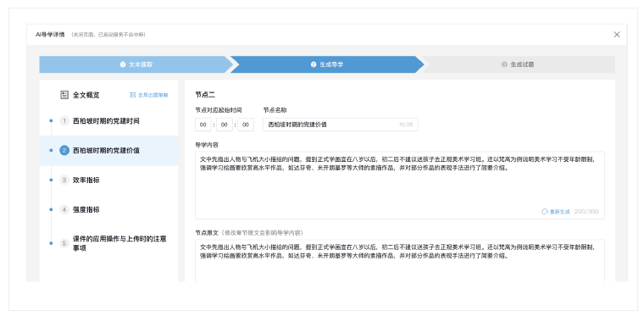This screenshot has width=644, height=322.
Task: Click the 导学内容 label
Action: click(x=207, y=145)
